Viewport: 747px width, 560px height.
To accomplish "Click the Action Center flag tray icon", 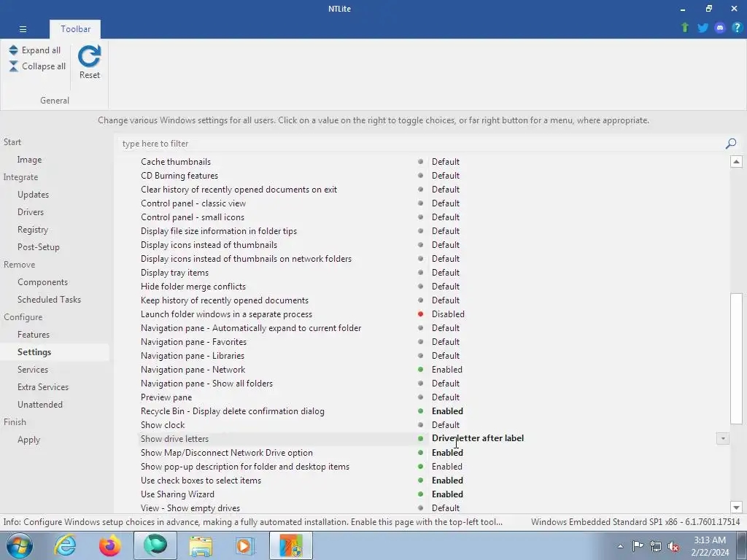I will pos(638,546).
